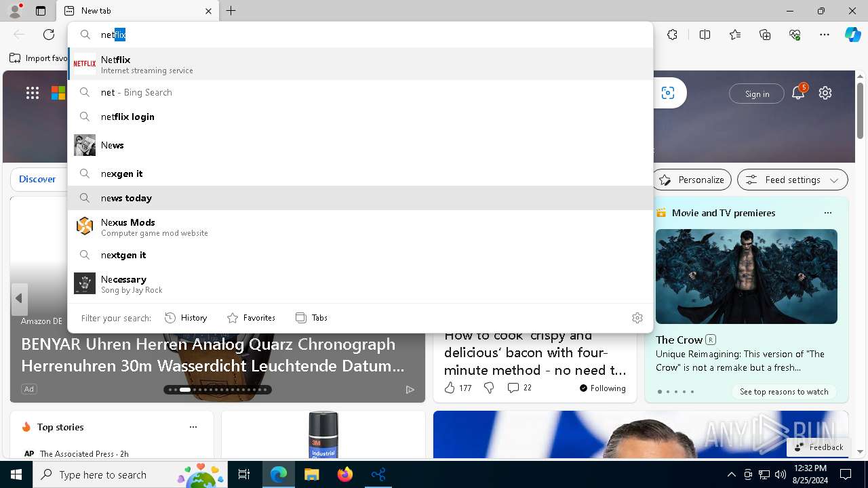Open Task View on the taskbar
Viewport: 868px width, 488px height.
pos(244,474)
